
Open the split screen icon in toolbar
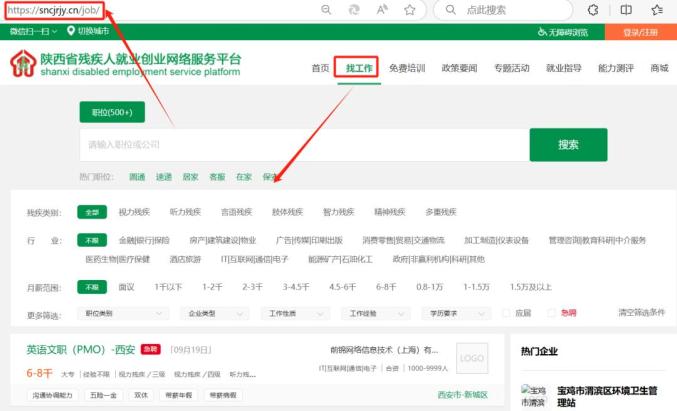pos(626,9)
